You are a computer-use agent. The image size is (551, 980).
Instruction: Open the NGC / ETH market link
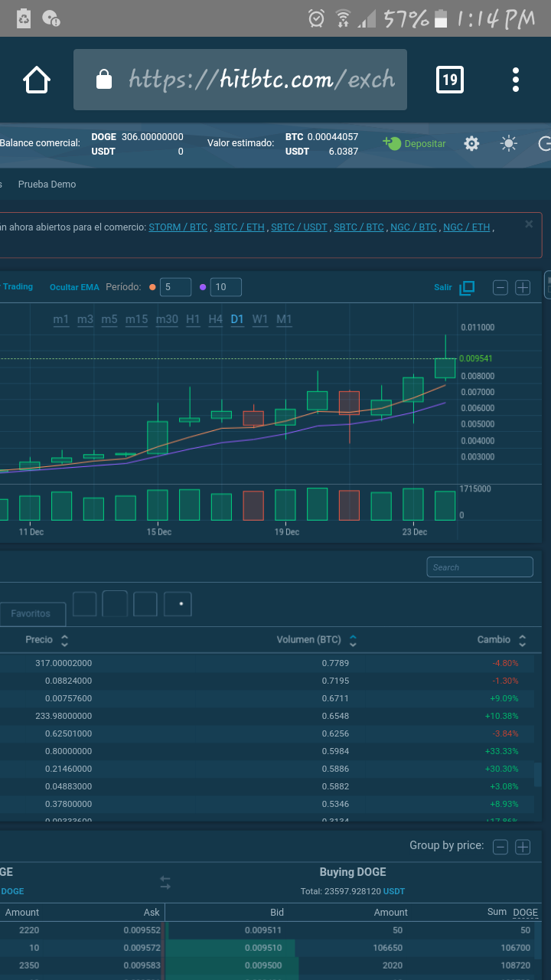[467, 227]
